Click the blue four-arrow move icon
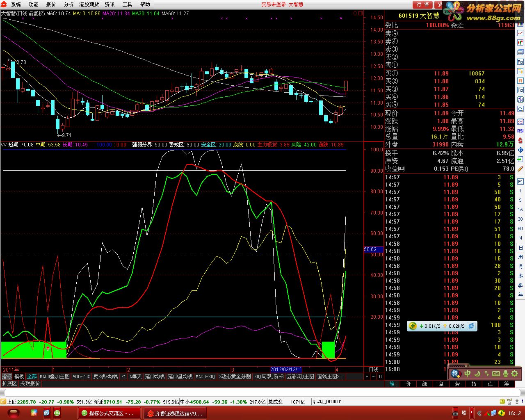525x420 pixels. [x=520, y=150]
